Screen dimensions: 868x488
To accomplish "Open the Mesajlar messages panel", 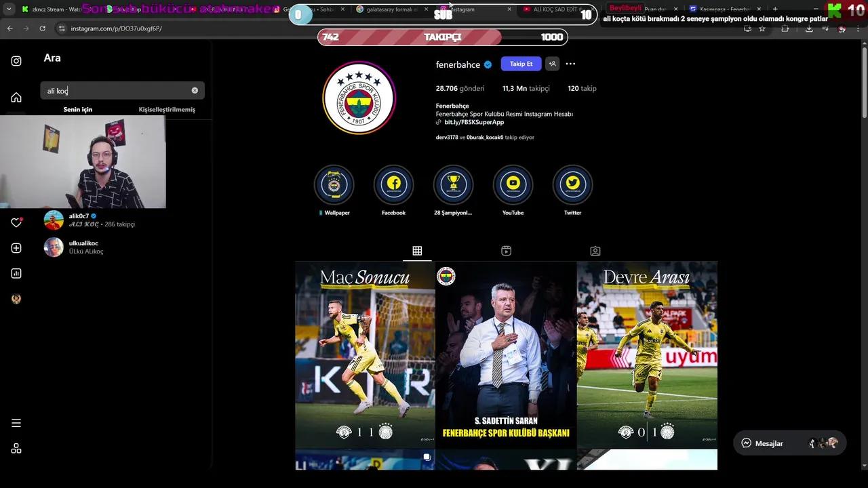I will click(x=789, y=443).
